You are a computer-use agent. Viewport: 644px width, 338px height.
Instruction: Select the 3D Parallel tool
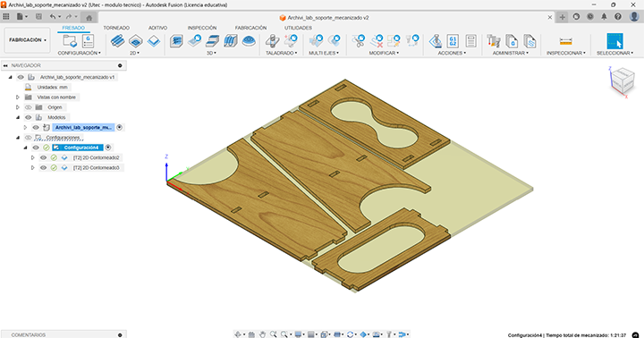tap(231, 41)
